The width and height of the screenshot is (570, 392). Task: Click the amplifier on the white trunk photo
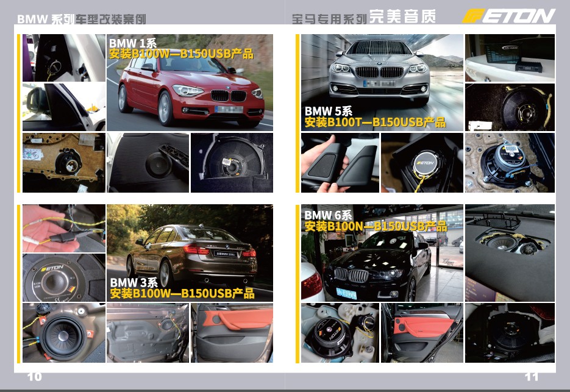(x=510, y=58)
